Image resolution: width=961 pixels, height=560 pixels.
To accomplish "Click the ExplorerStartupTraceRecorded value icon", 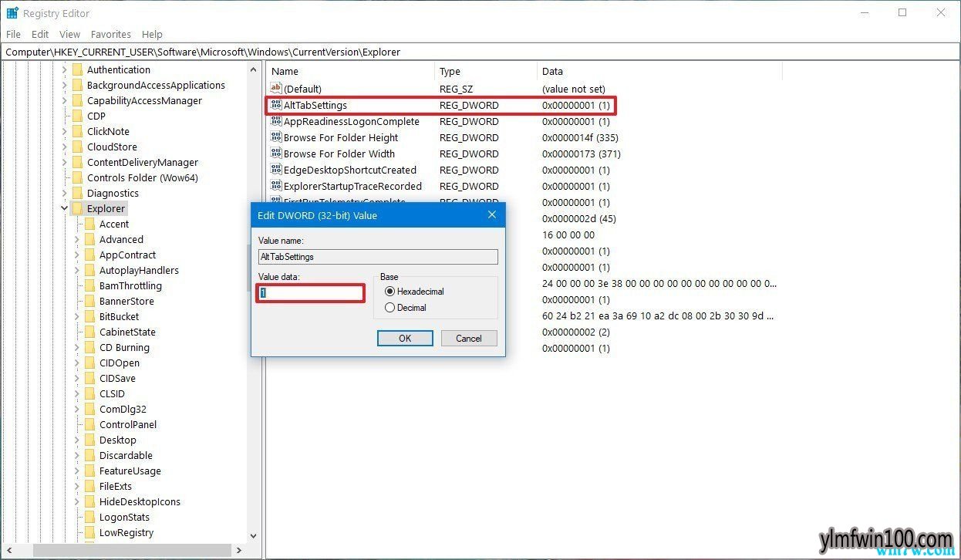I will pos(276,186).
